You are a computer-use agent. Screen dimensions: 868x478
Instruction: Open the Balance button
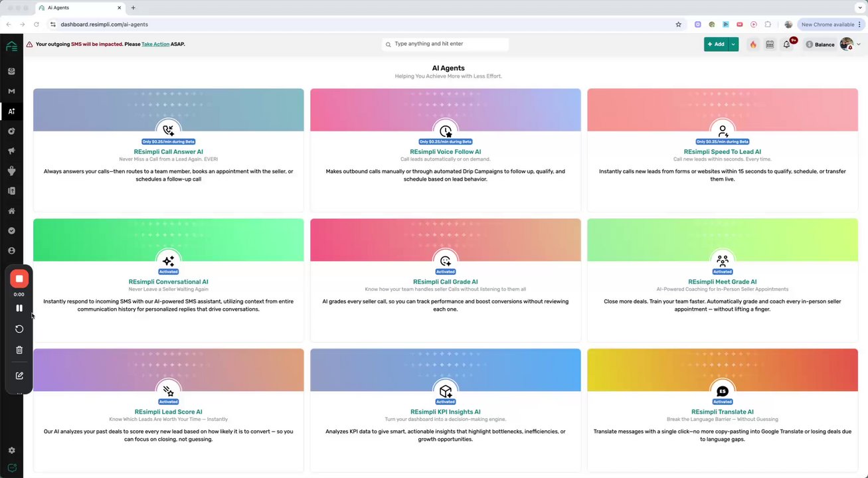820,44
